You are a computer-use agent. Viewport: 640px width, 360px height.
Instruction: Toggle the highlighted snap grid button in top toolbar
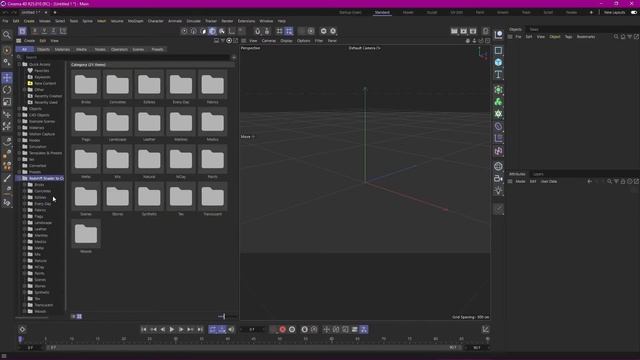(289, 31)
